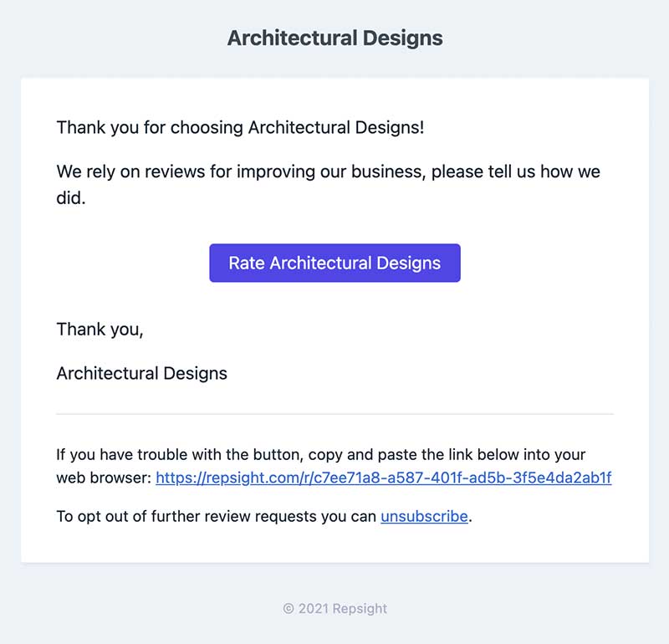Open the repsight.com review link

(384, 478)
